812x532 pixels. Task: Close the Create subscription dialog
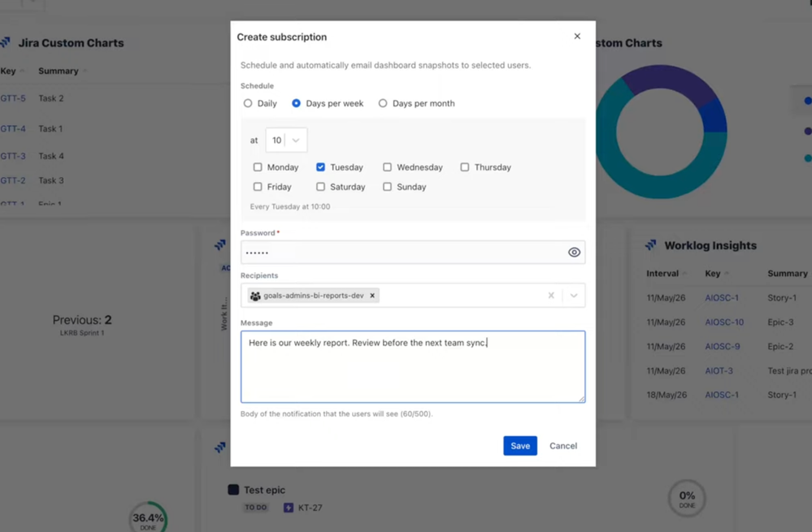(x=577, y=37)
